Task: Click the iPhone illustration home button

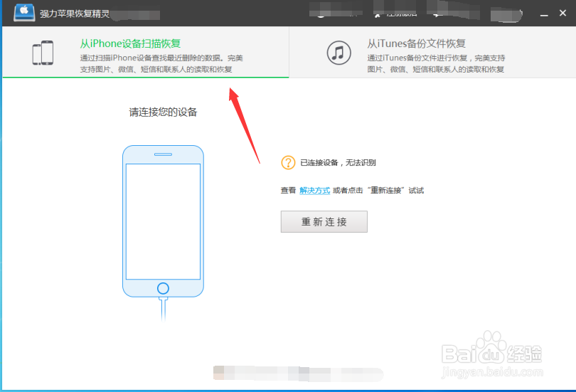Action: [x=163, y=288]
